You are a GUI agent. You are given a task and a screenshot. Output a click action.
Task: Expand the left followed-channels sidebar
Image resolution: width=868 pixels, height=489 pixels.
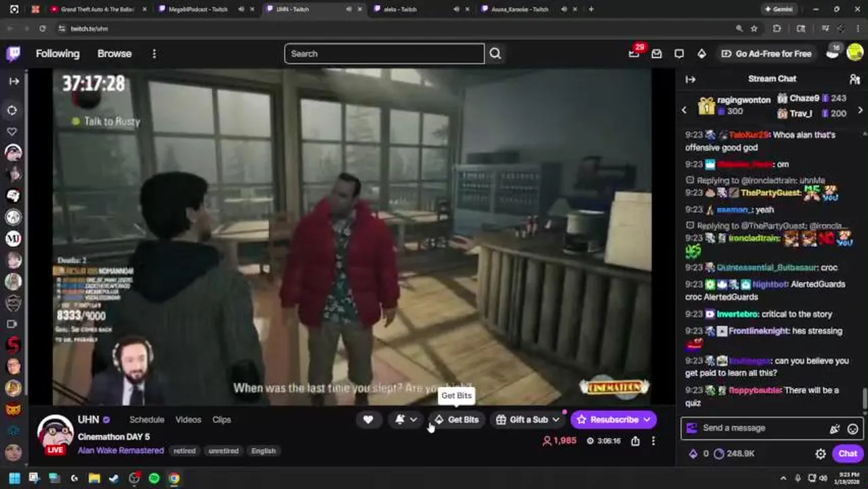tap(14, 81)
